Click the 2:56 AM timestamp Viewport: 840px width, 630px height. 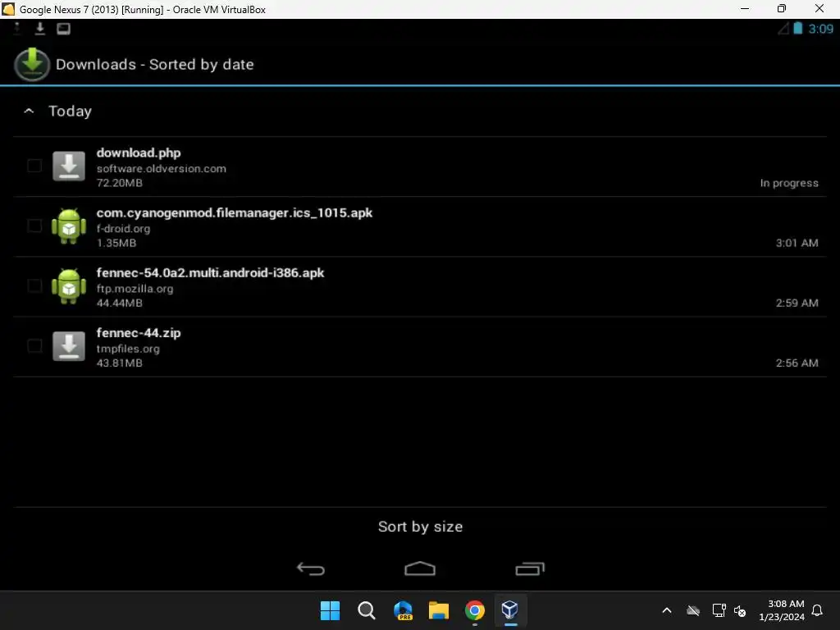(797, 363)
